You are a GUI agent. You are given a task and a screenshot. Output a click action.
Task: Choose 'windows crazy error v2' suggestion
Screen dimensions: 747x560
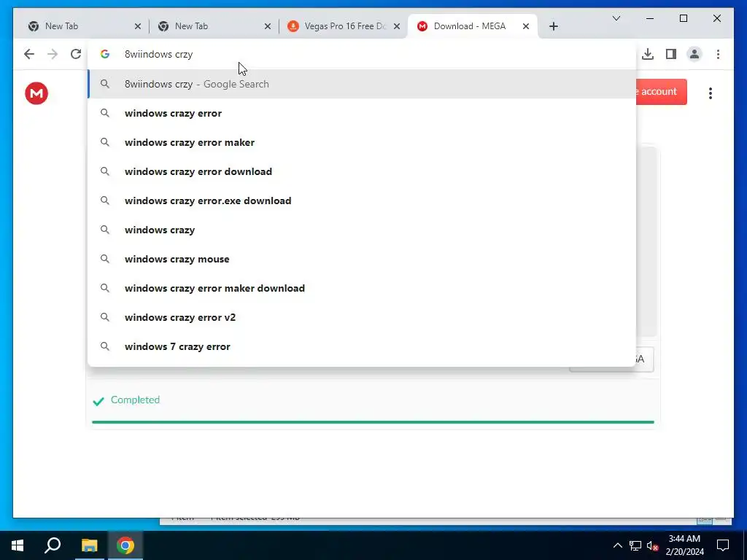point(362,317)
